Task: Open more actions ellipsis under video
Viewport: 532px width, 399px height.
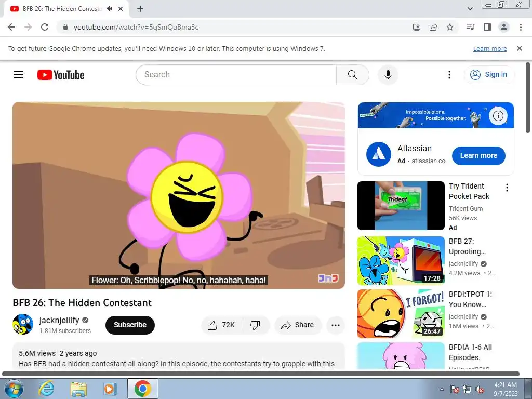Action: pyautogui.click(x=336, y=325)
